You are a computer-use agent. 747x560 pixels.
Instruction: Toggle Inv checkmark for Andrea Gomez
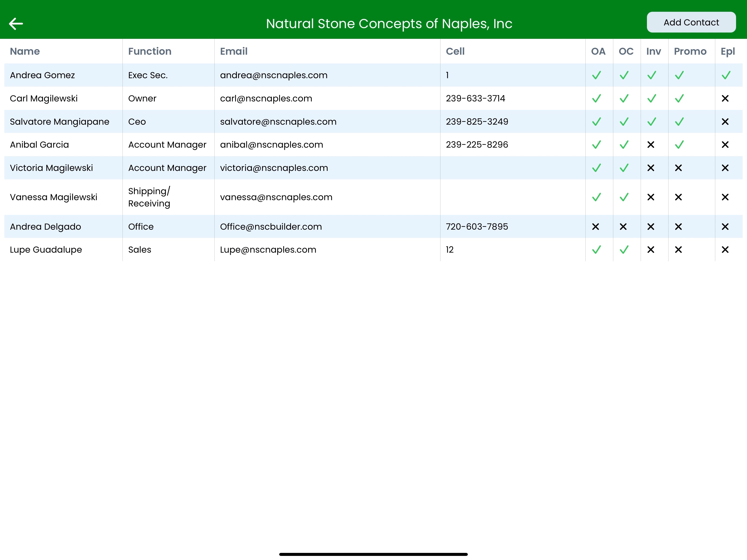point(652,75)
